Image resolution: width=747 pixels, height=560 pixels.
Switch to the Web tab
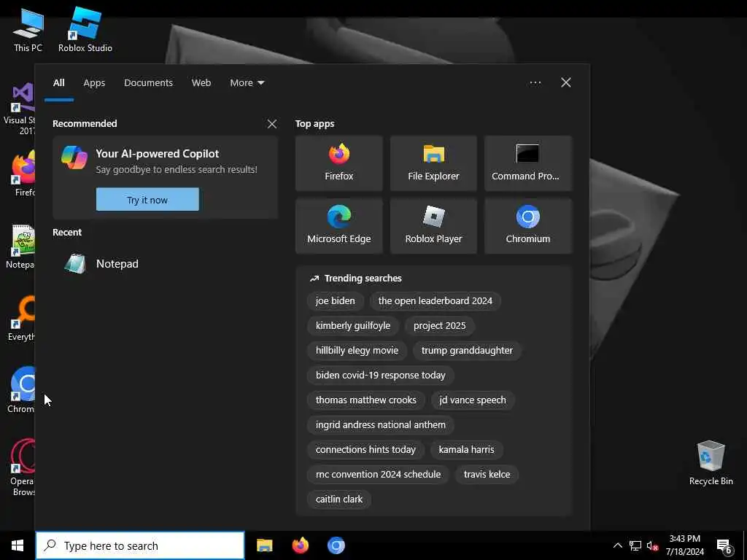pyautogui.click(x=201, y=83)
